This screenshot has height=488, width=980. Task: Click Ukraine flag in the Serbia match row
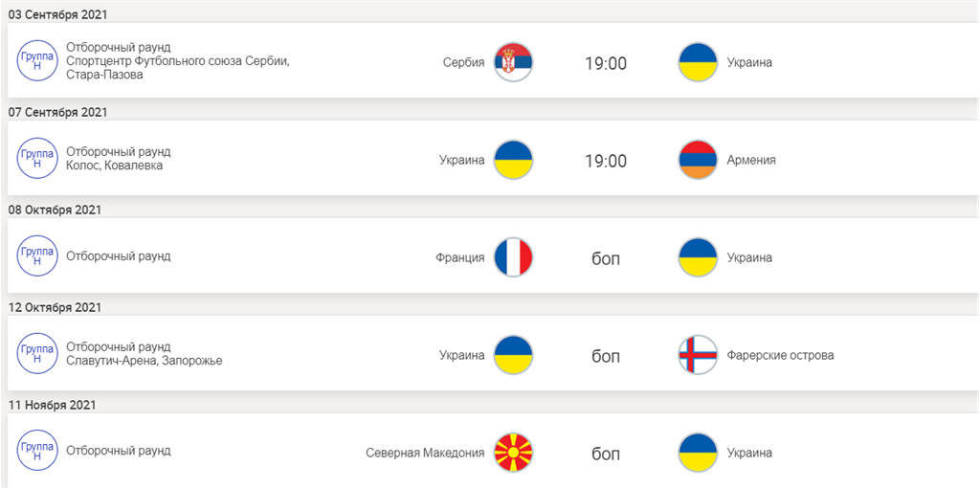pyautogui.click(x=698, y=63)
